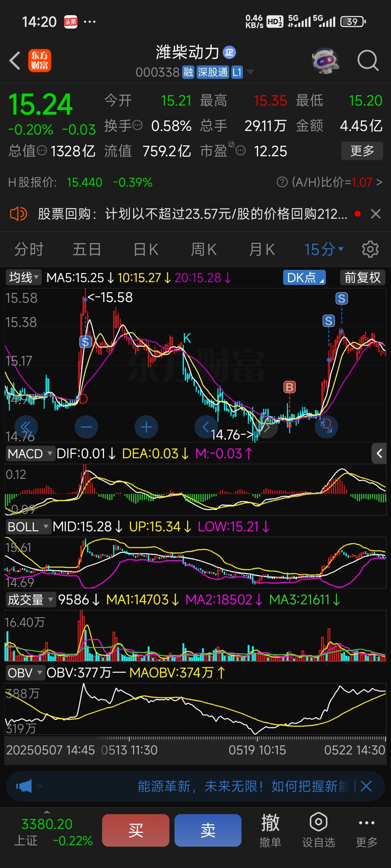The image size is (391, 868).
Task: Open the OBV indicator dropdown
Action: coord(25,673)
